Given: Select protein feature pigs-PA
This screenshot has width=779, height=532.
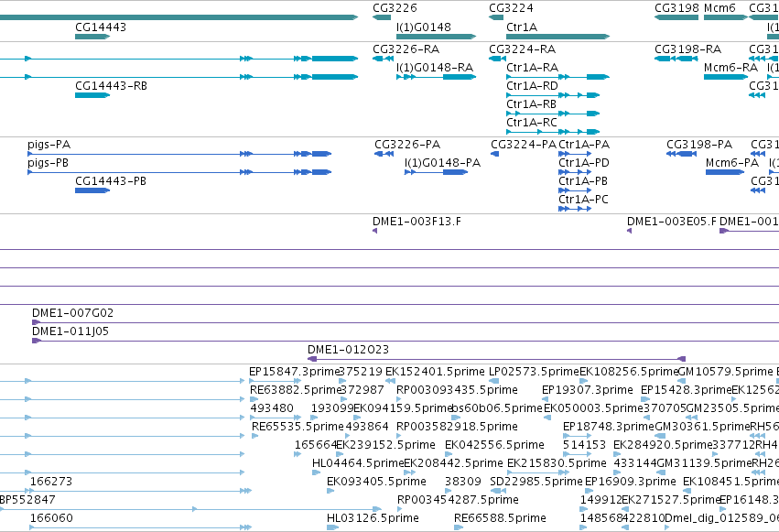Looking at the screenshot, I should (49, 145).
